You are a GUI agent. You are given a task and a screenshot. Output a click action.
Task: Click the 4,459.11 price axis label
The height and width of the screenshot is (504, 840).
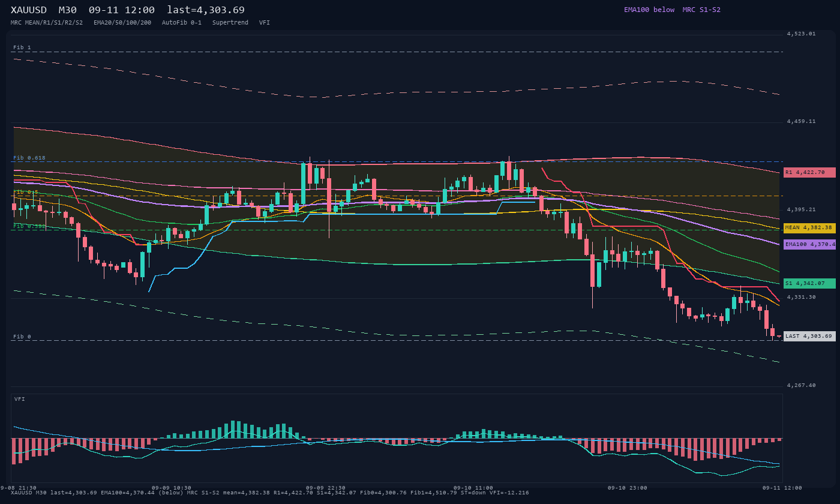(802, 121)
